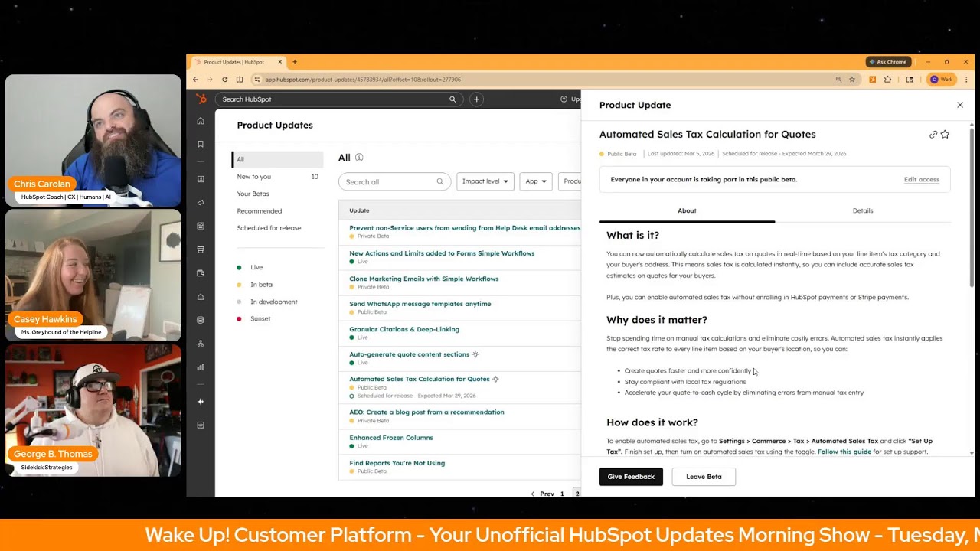Click the side panel vertical scrollbar
980x551 pixels.
point(972,207)
